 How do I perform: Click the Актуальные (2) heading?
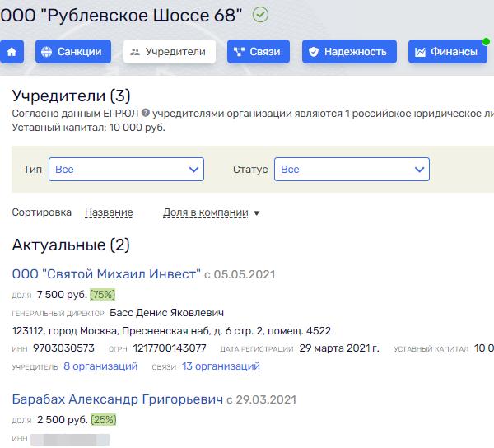[71, 245]
